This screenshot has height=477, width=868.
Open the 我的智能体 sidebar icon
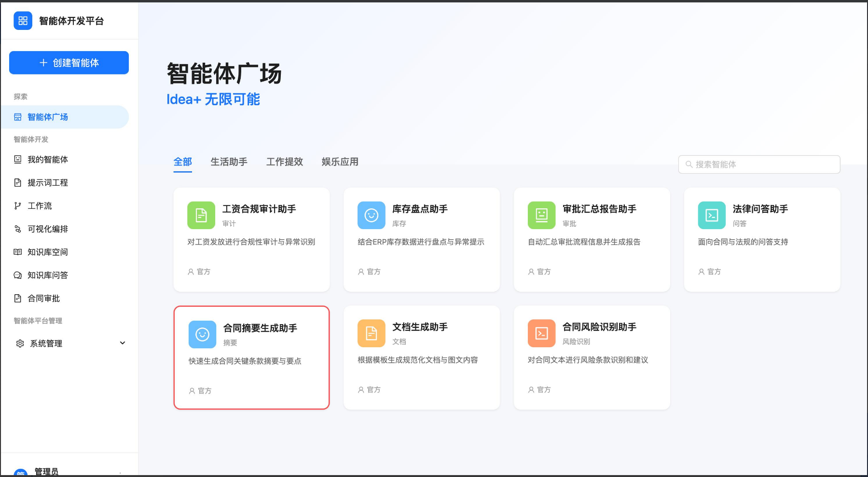click(x=17, y=159)
